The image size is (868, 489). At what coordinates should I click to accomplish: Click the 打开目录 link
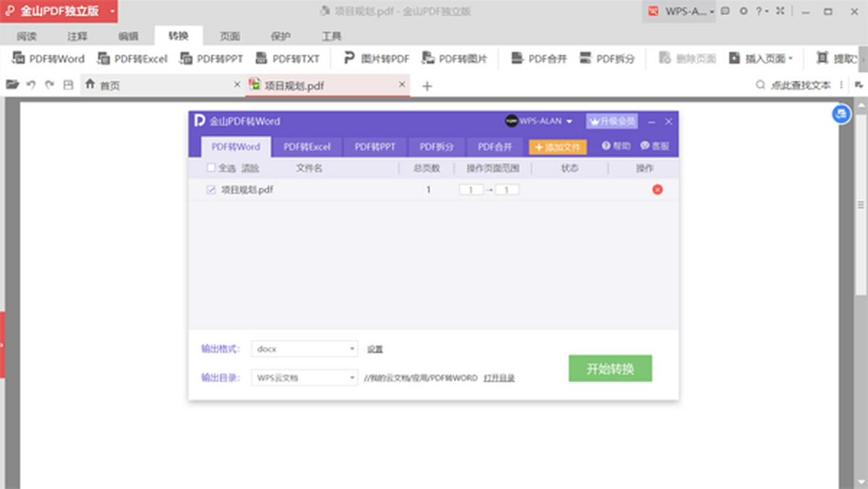[499, 378]
